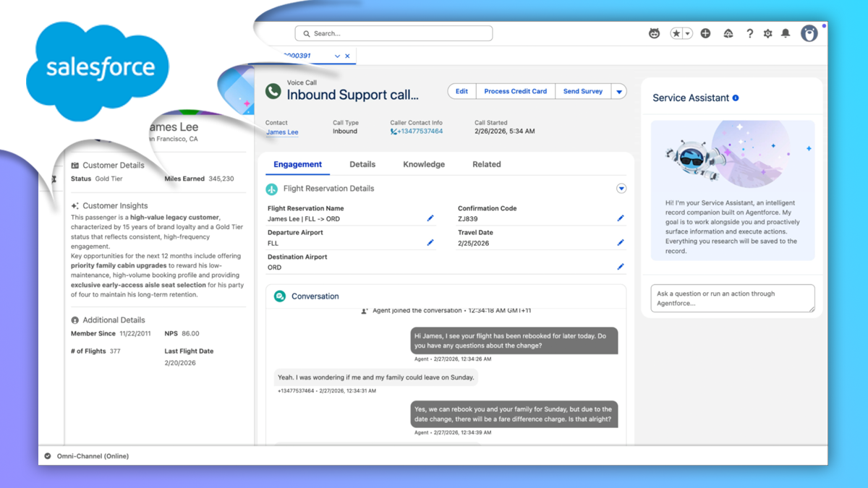Screen dimensions: 868x488
Task: Open the Setup gear icon
Action: click(767, 33)
